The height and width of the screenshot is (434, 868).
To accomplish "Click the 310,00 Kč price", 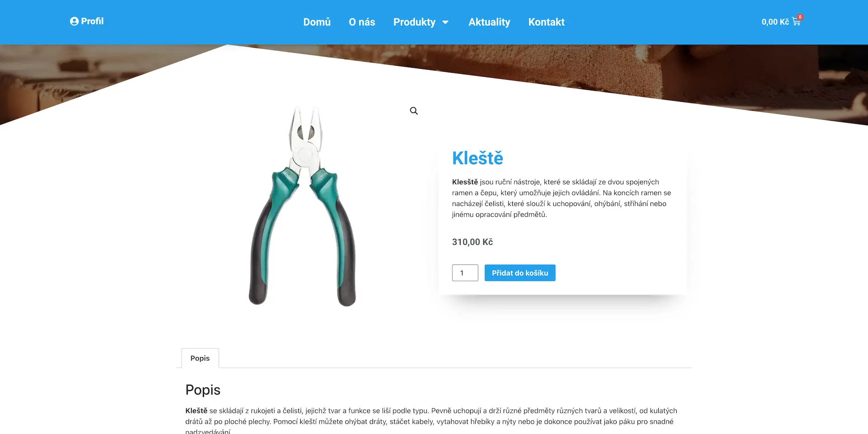I will click(x=472, y=242).
